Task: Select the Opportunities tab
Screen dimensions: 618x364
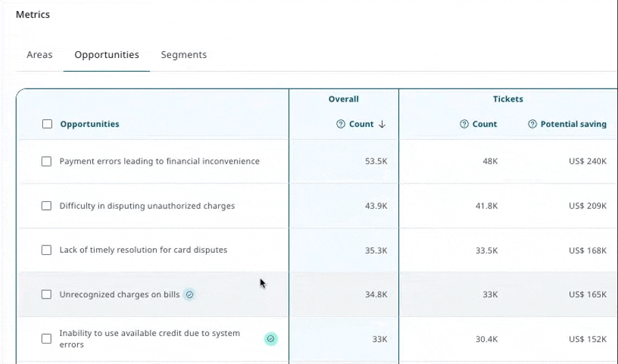Action: coord(106,55)
